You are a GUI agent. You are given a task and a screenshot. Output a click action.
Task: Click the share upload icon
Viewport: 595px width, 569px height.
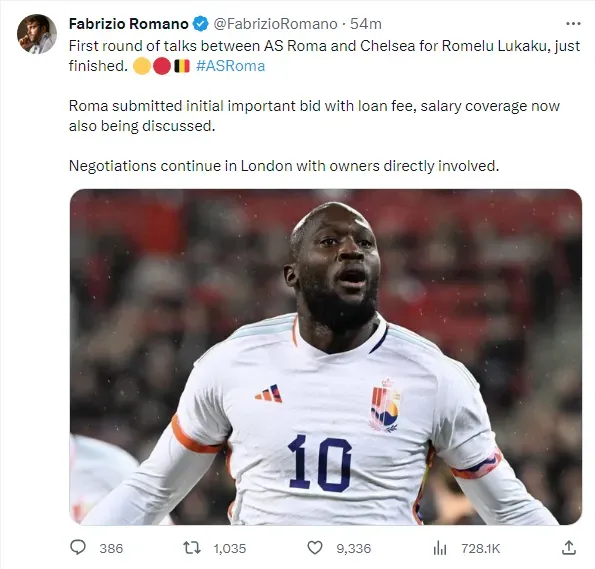pos(569,548)
